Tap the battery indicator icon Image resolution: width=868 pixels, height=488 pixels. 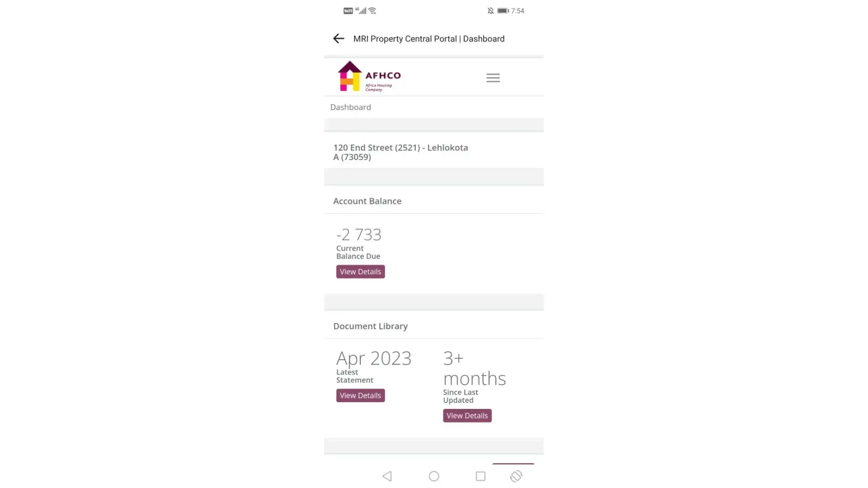(503, 11)
